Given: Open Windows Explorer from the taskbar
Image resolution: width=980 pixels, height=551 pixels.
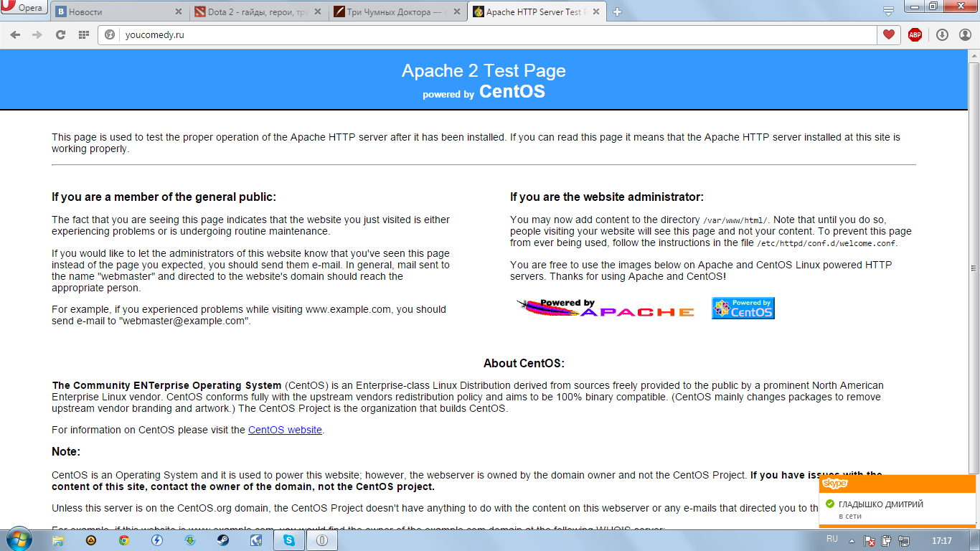Looking at the screenshot, I should pos(58,540).
